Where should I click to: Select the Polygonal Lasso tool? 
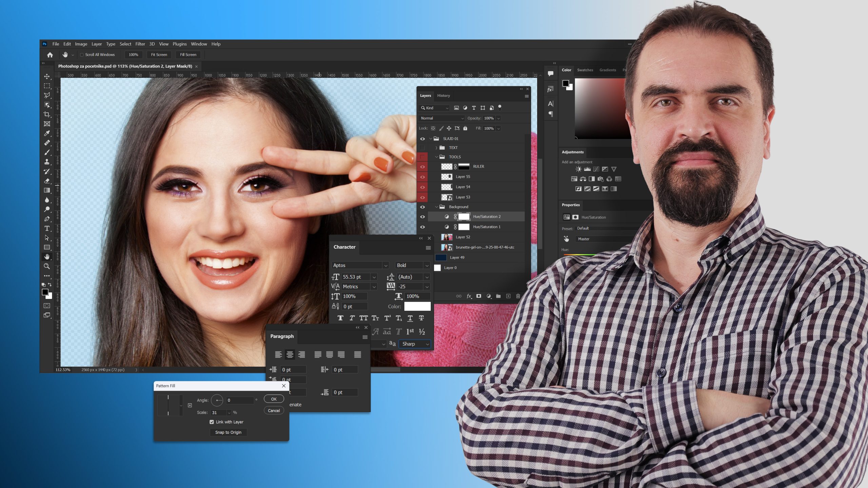[x=47, y=95]
